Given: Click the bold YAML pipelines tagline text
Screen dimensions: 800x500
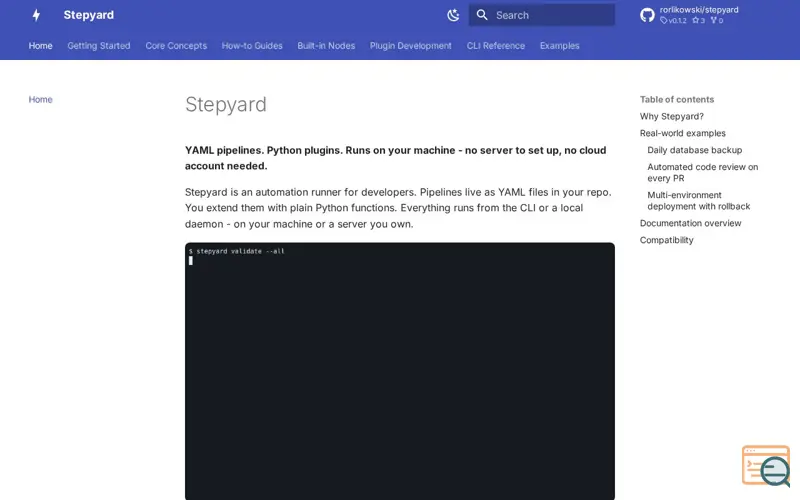Looking at the screenshot, I should tap(395, 158).
